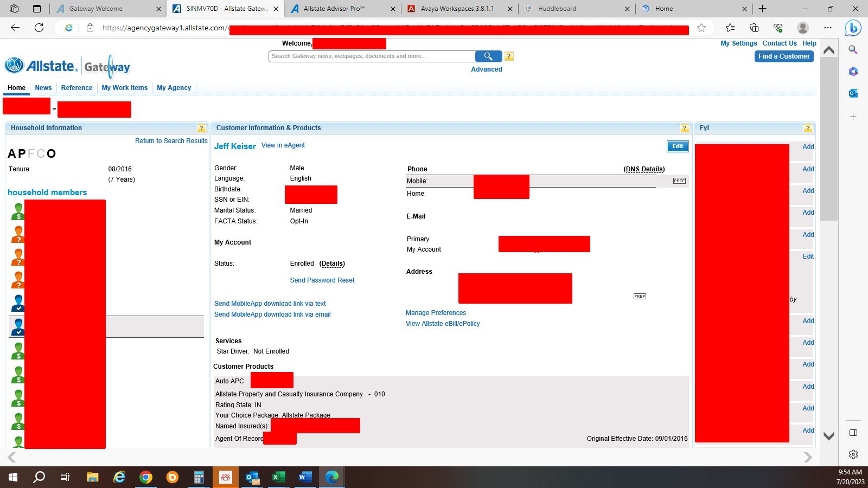
Task: Open Manage Preferences link
Action: pyautogui.click(x=436, y=313)
